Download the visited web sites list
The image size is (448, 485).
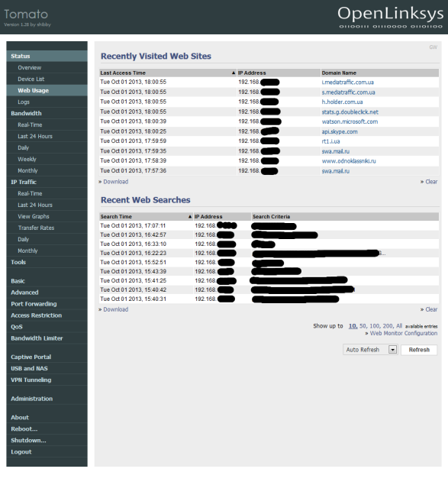point(116,182)
